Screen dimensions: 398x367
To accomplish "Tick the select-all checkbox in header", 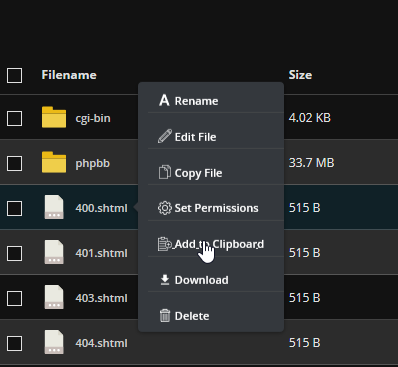I will pyautogui.click(x=15, y=75).
